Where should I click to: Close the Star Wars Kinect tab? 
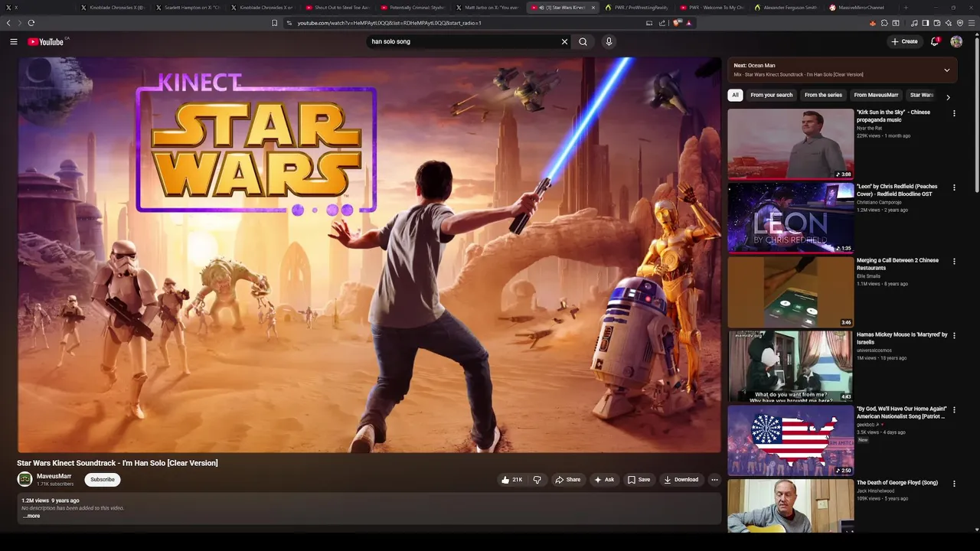point(593,8)
